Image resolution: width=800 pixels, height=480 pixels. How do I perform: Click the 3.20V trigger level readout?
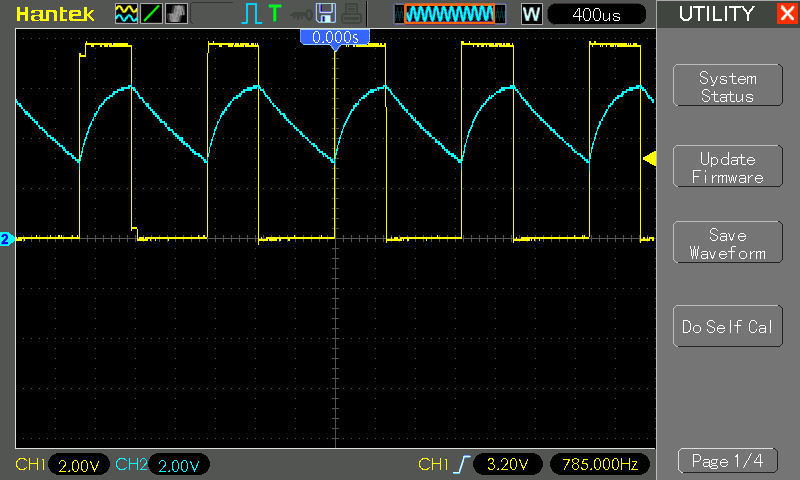click(x=508, y=464)
